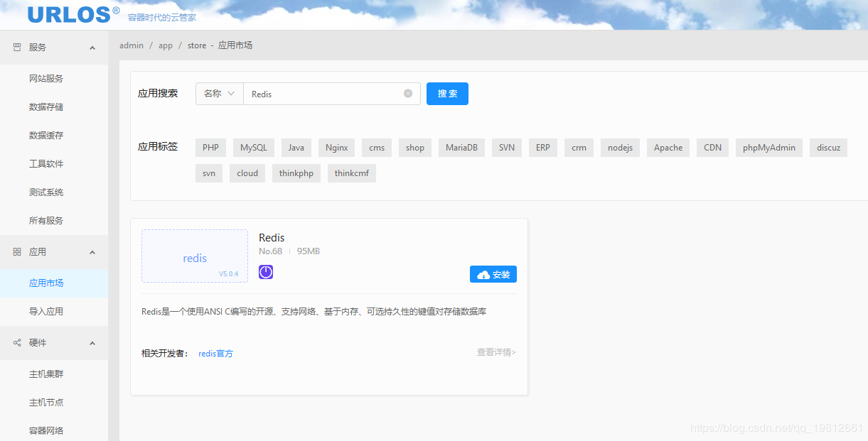The image size is (868, 441).
Task: Collapse the 硬件 sidebar section
Action: [91, 342]
